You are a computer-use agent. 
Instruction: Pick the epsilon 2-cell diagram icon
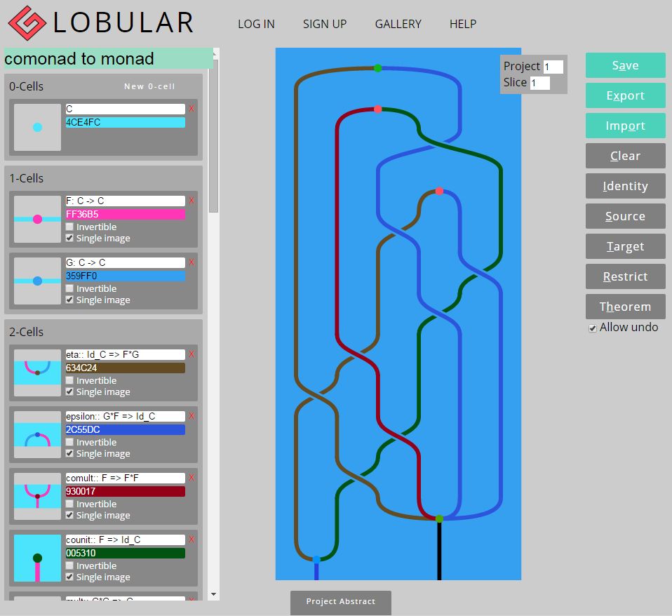tap(37, 434)
